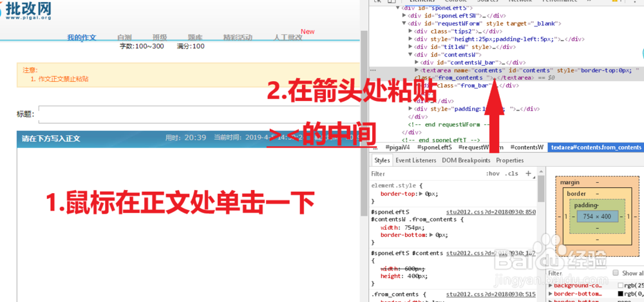
Task: Select the #contentsW breadcrumb
Action: (527, 147)
